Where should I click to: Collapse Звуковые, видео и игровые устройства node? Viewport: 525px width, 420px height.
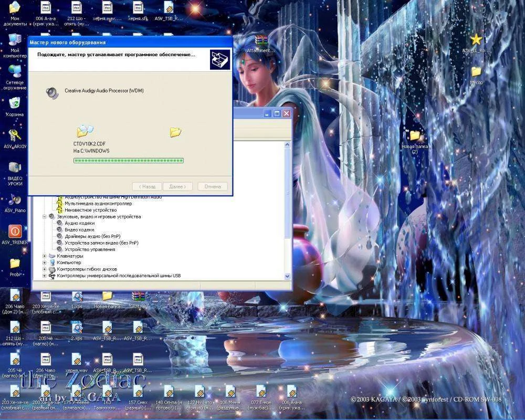click(44, 217)
